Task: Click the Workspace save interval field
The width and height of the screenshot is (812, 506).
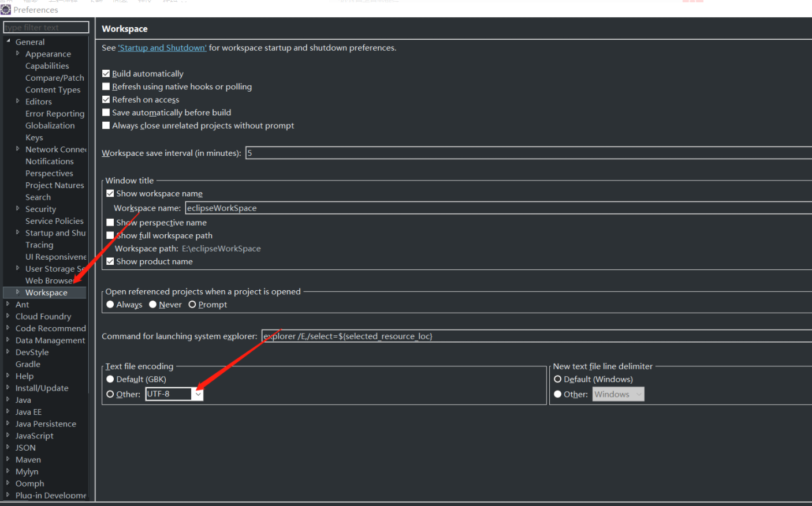Action: (x=528, y=153)
